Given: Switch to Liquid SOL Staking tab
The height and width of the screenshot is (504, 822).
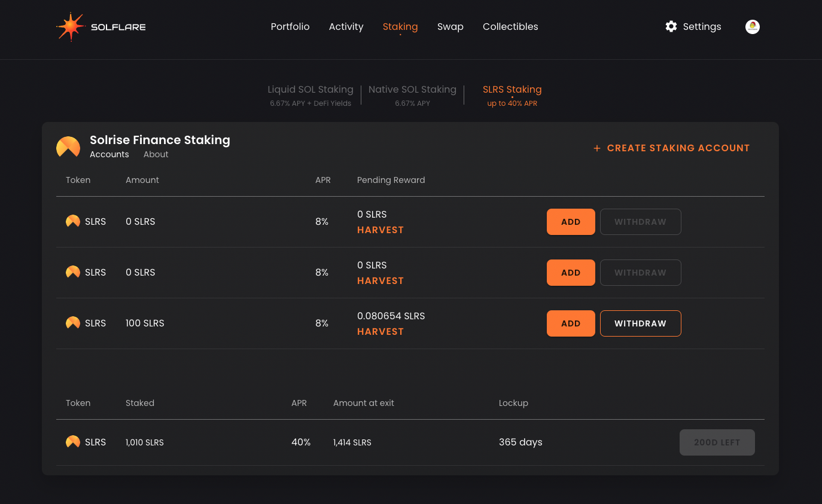Looking at the screenshot, I should tap(310, 95).
